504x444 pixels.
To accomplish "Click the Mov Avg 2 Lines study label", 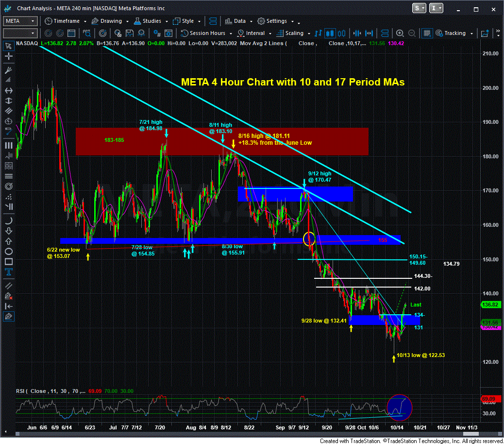I will [x=263, y=43].
